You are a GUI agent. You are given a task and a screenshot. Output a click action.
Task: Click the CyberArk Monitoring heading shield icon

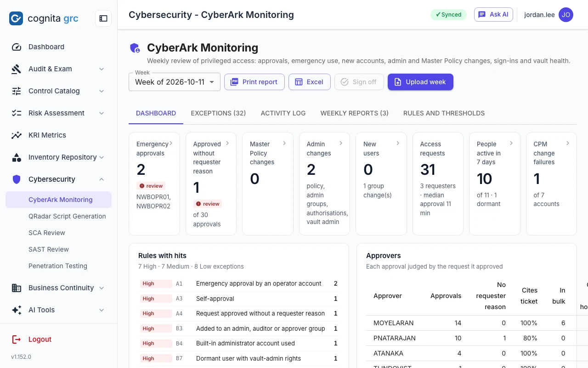(x=135, y=48)
